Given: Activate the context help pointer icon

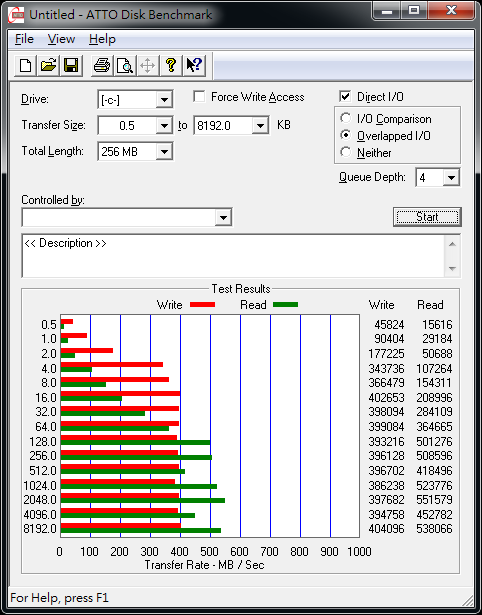Looking at the screenshot, I should [x=194, y=65].
